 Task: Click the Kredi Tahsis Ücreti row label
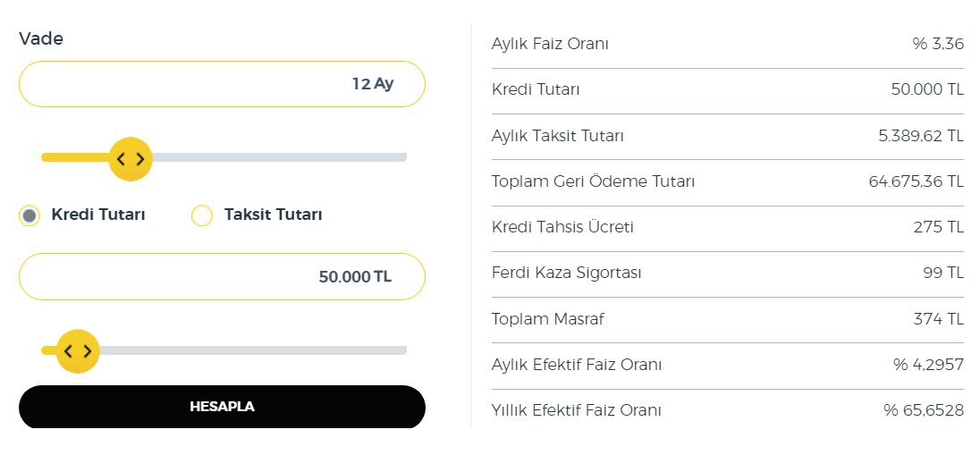click(562, 227)
